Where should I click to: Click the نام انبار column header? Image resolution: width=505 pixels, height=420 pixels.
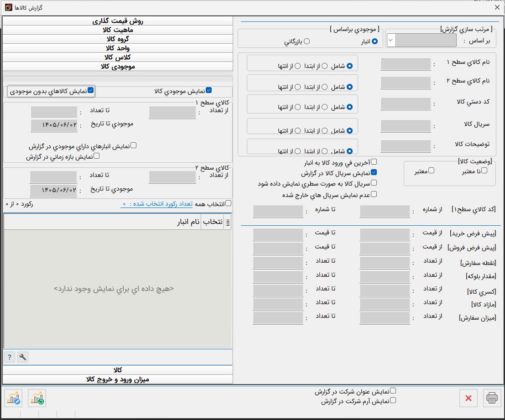[x=188, y=222]
